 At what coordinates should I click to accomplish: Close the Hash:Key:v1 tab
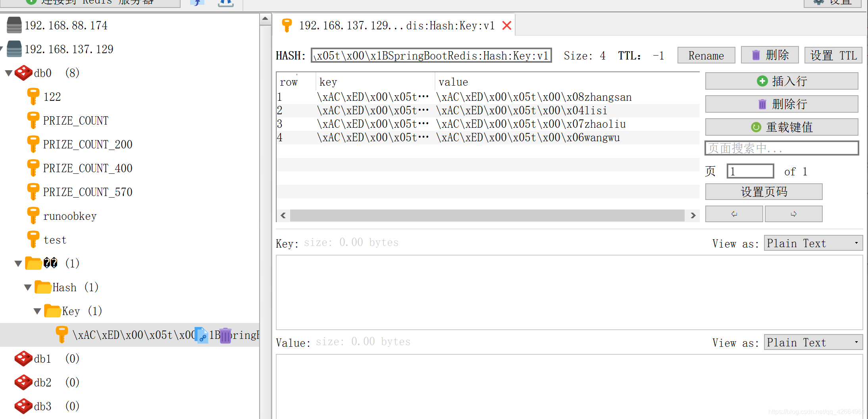tap(506, 25)
